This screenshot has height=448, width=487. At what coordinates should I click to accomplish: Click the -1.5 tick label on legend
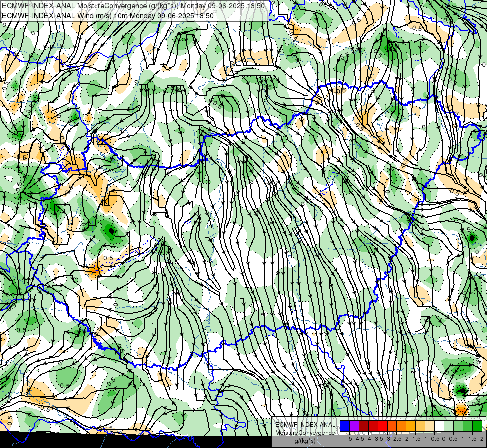(415, 439)
